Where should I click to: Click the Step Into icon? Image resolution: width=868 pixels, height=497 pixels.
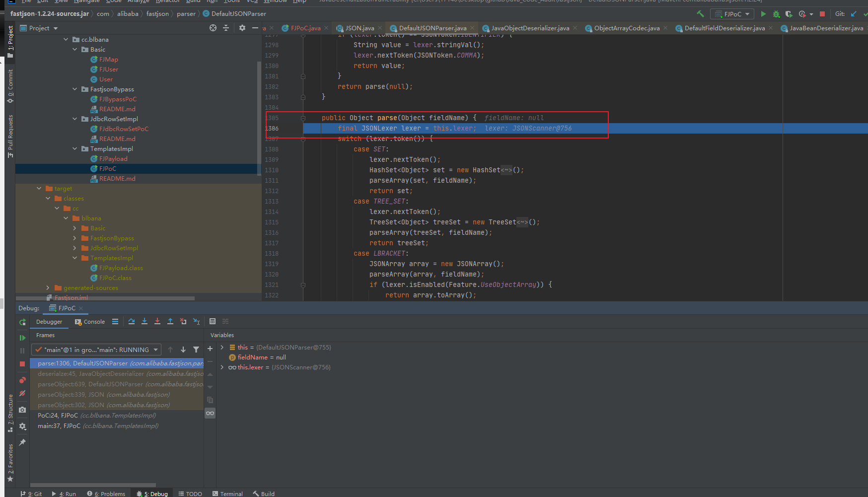pos(145,321)
